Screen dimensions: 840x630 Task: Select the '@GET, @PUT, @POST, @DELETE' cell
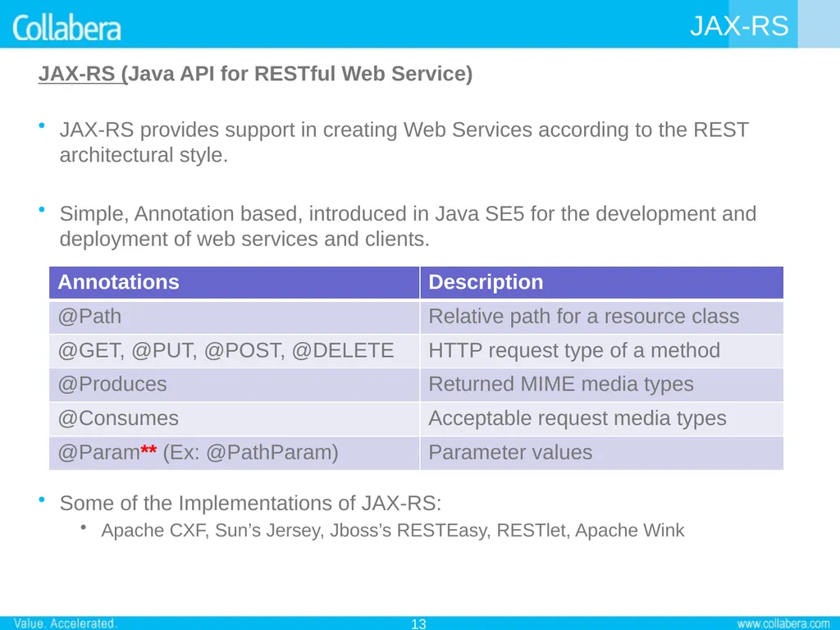[234, 351]
